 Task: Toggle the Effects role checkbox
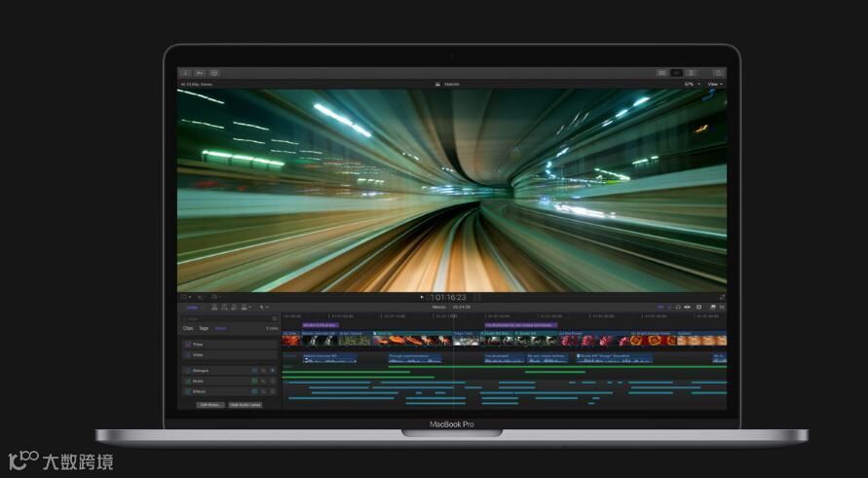pyautogui.click(x=188, y=391)
